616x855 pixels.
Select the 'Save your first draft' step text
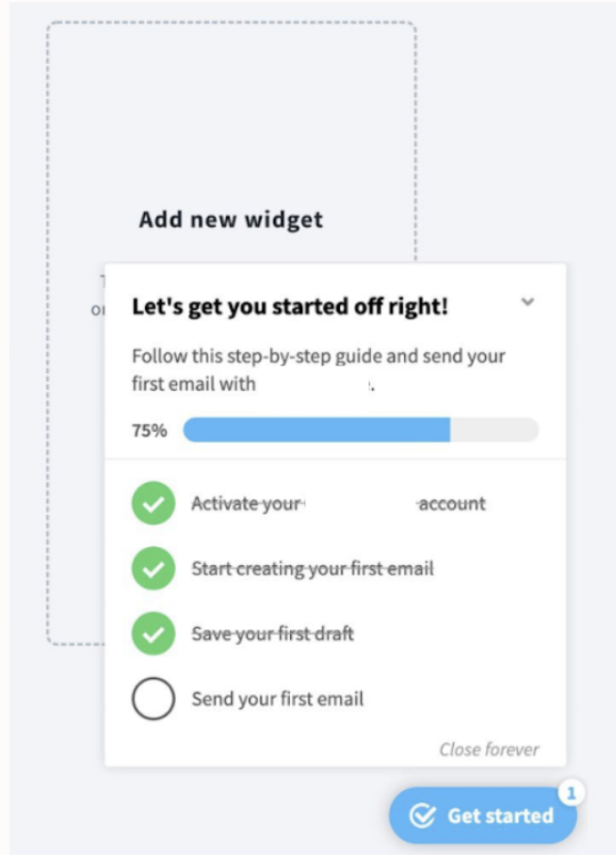[x=273, y=634]
